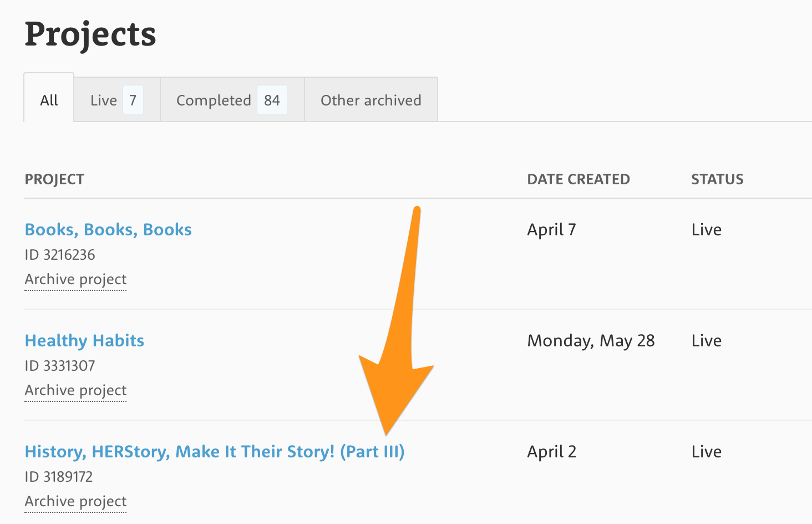Image resolution: width=812 pixels, height=524 pixels.
Task: Click the April 2 creation date
Action: tap(552, 452)
